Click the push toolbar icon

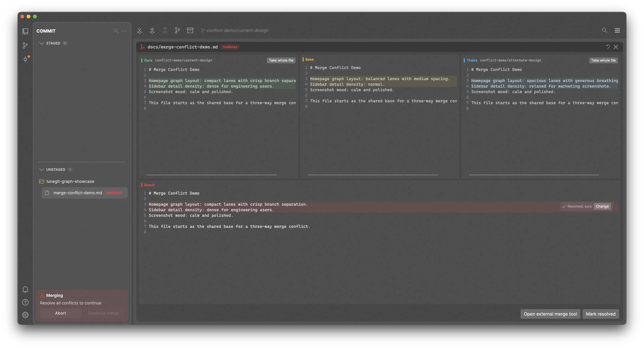click(x=165, y=31)
